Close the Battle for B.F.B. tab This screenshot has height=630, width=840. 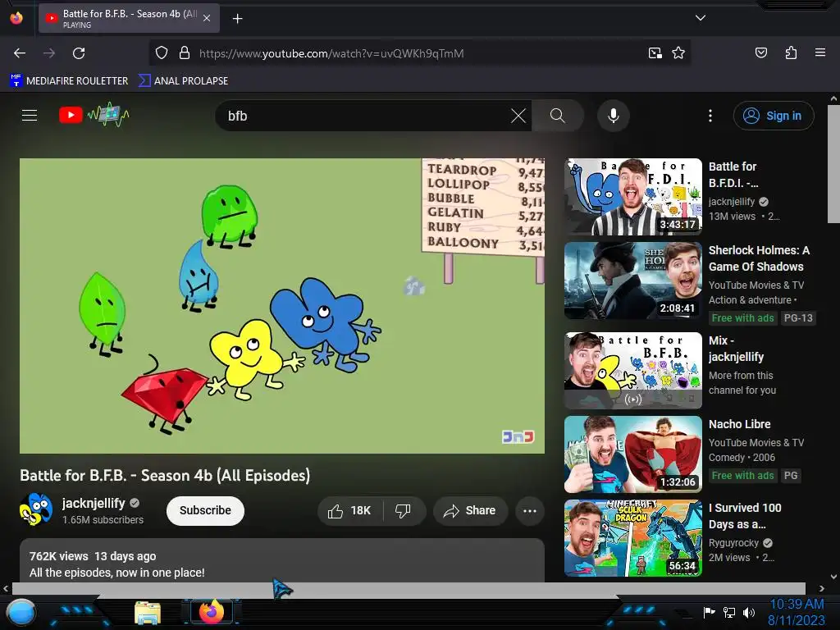click(x=207, y=18)
